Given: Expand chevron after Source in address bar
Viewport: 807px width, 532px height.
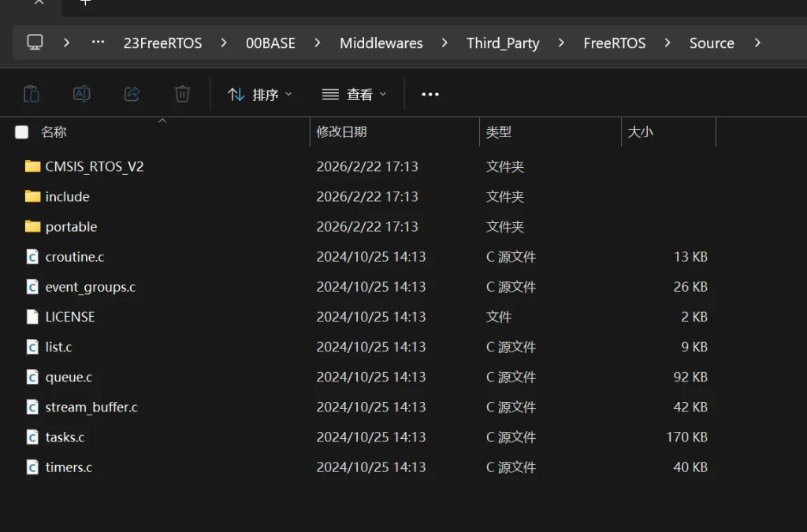Looking at the screenshot, I should [757, 43].
